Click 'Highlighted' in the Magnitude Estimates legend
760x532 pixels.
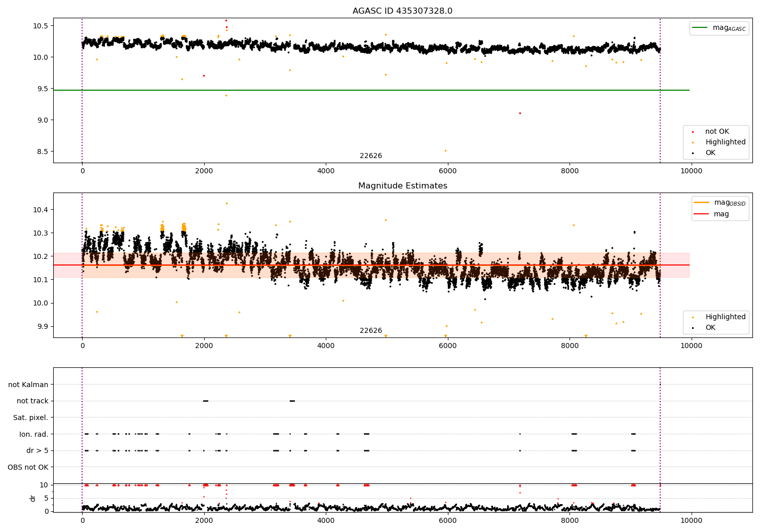[x=725, y=317]
